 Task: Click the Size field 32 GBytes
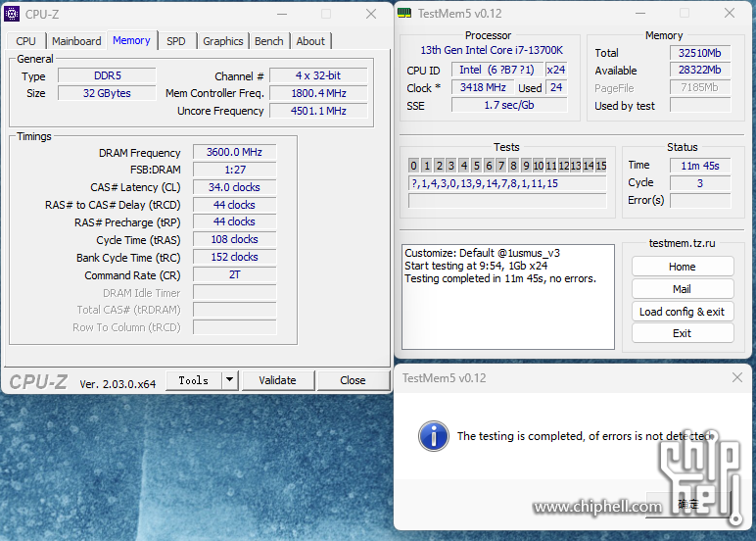107,93
